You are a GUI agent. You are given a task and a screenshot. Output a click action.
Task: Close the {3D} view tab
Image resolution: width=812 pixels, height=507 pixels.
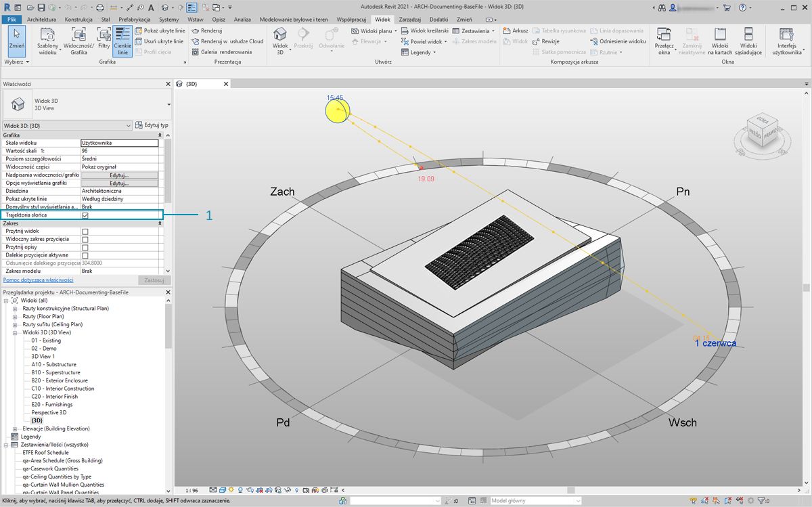(226, 84)
